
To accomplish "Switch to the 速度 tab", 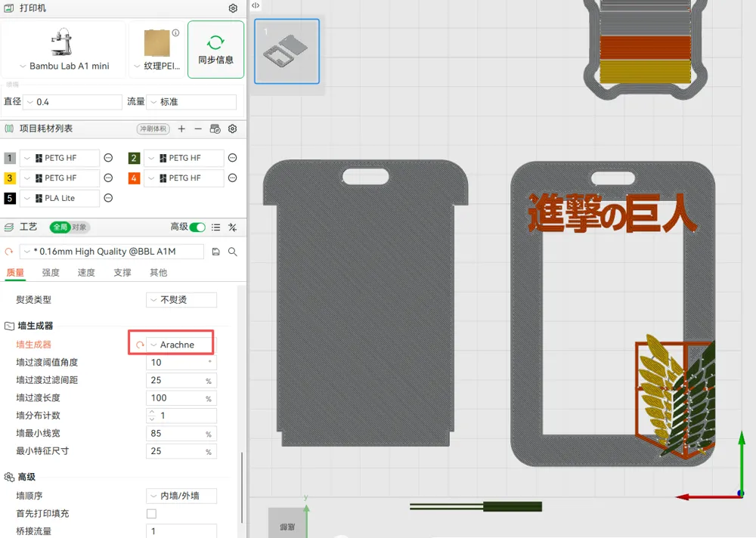I will (86, 272).
